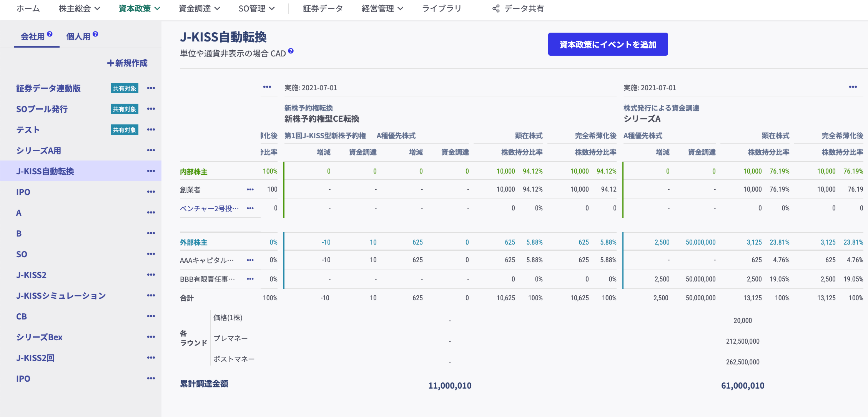The width and height of the screenshot is (868, 417).
Task: Open three-dot menu for BBB有限責任事 row
Action: [x=250, y=279]
